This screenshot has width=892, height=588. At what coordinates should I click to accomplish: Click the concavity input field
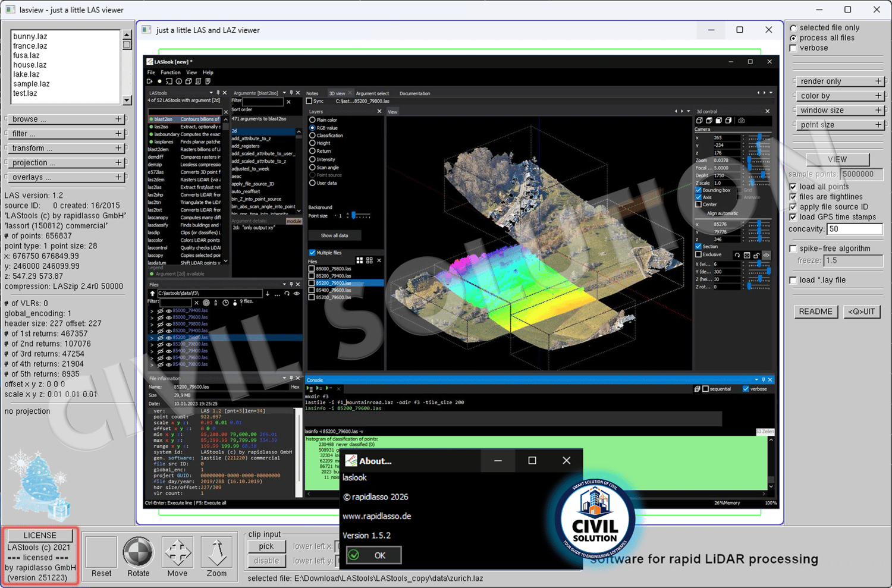[855, 229]
